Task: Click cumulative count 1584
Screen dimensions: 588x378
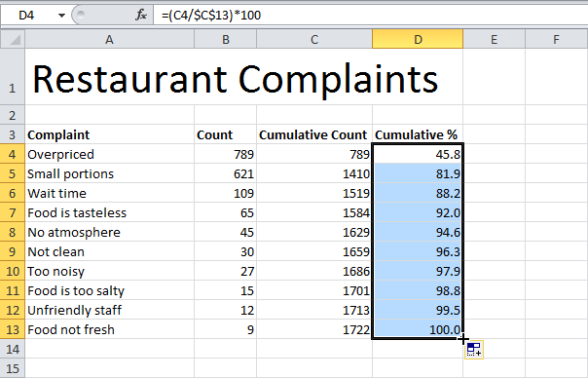Action: (x=314, y=212)
